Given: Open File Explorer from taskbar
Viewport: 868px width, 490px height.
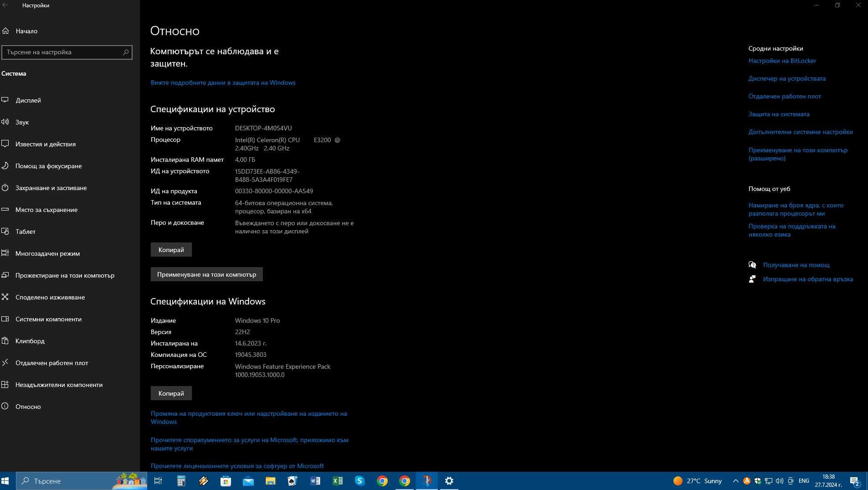Looking at the screenshot, I should coord(270,481).
